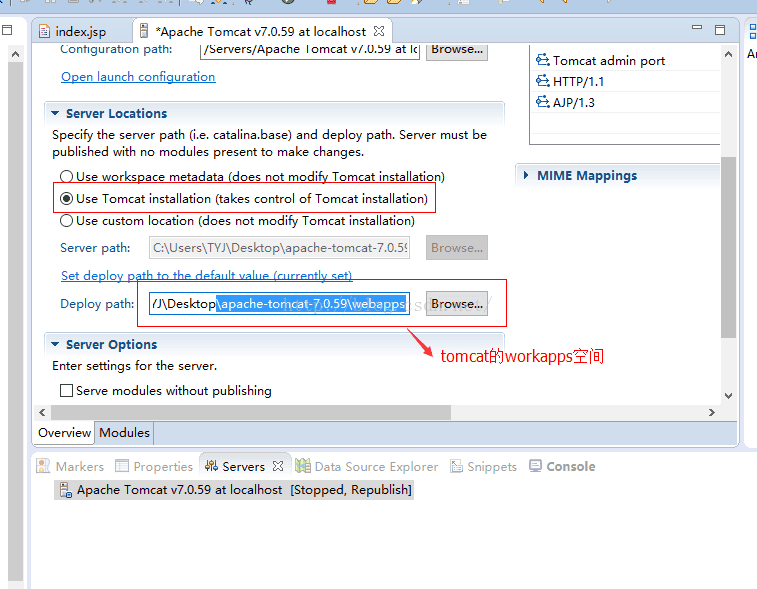Image resolution: width=757 pixels, height=589 pixels.
Task: Click left panel scroll up arrow
Action: (x=15, y=54)
